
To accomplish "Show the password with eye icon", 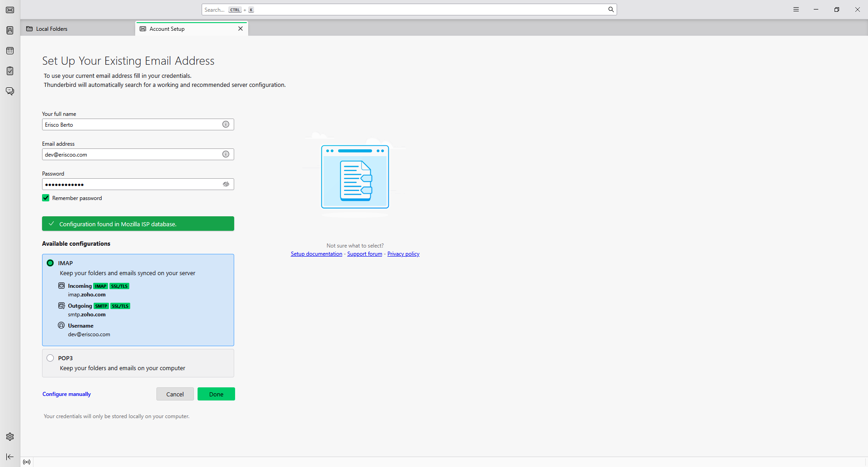I will point(226,184).
